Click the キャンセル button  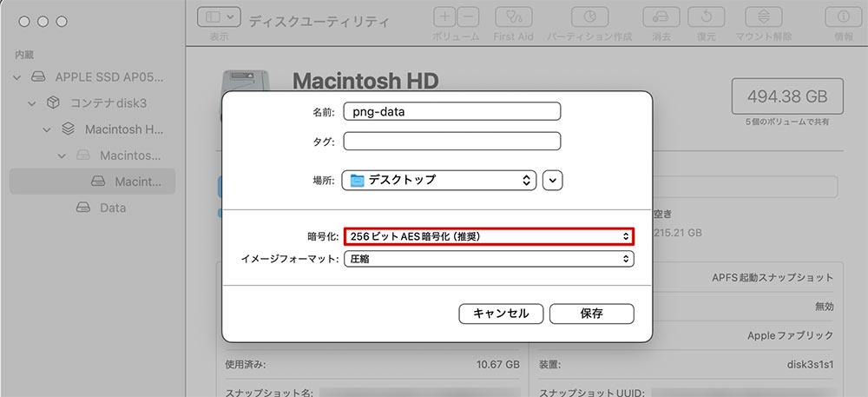[500, 313]
